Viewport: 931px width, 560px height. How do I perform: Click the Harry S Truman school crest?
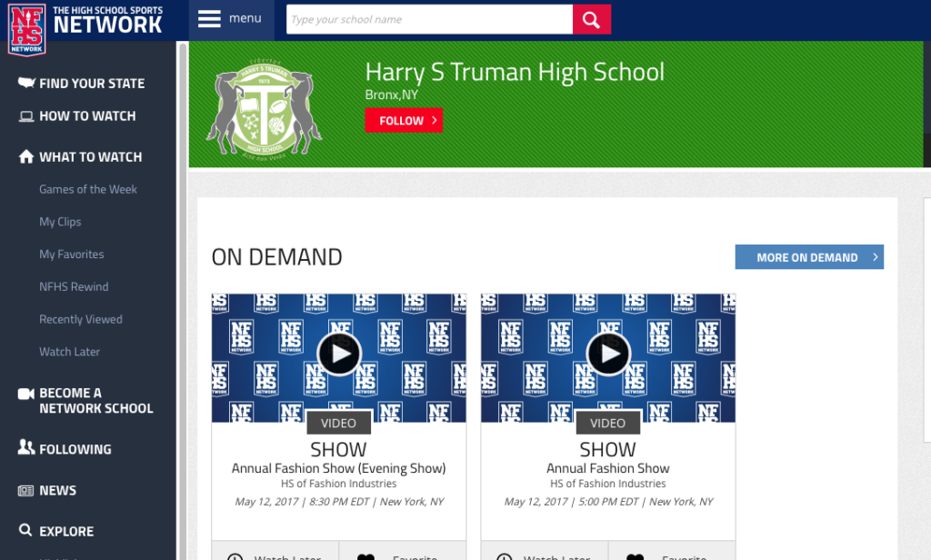[265, 110]
